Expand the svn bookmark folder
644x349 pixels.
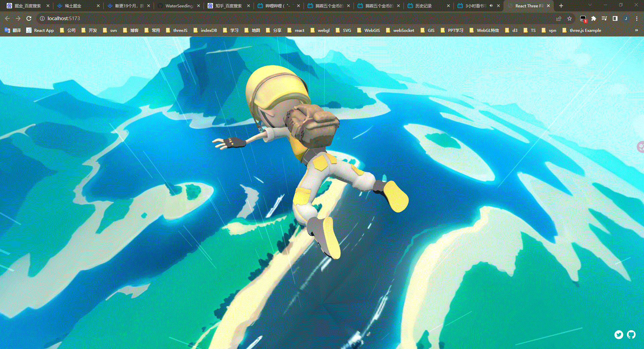(110, 30)
